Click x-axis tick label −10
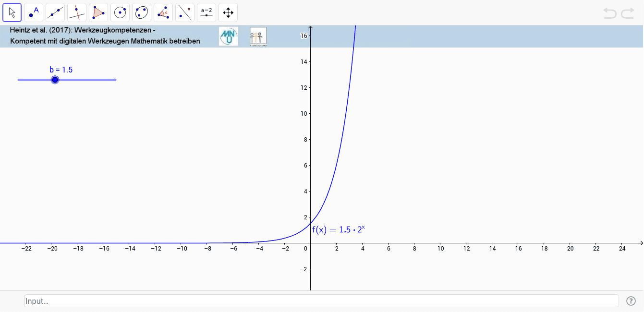 click(x=182, y=248)
